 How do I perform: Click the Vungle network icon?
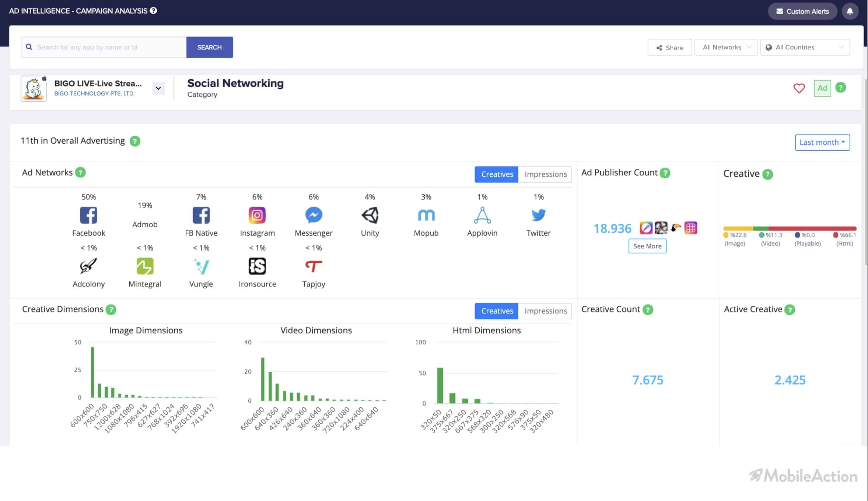pyautogui.click(x=201, y=266)
